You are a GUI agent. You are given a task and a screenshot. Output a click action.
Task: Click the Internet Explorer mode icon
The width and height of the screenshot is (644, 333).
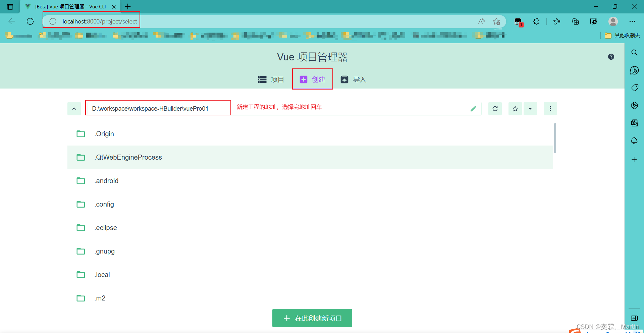594,21
